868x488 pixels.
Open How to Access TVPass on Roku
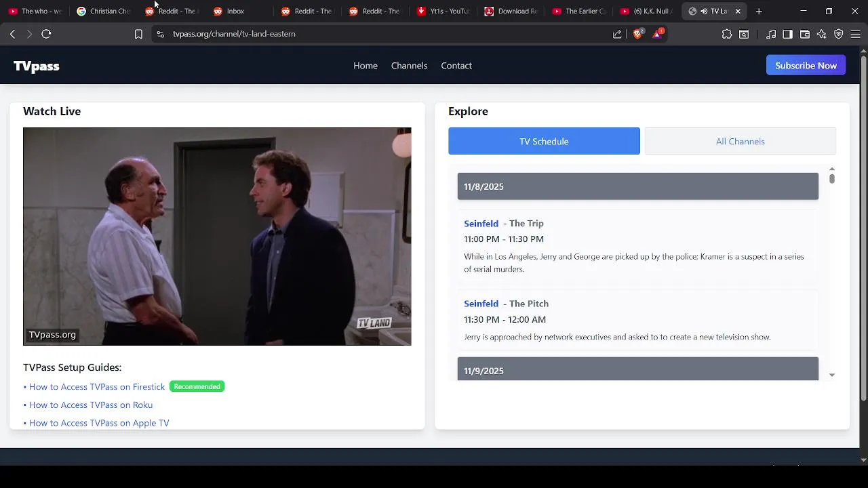pos(90,405)
